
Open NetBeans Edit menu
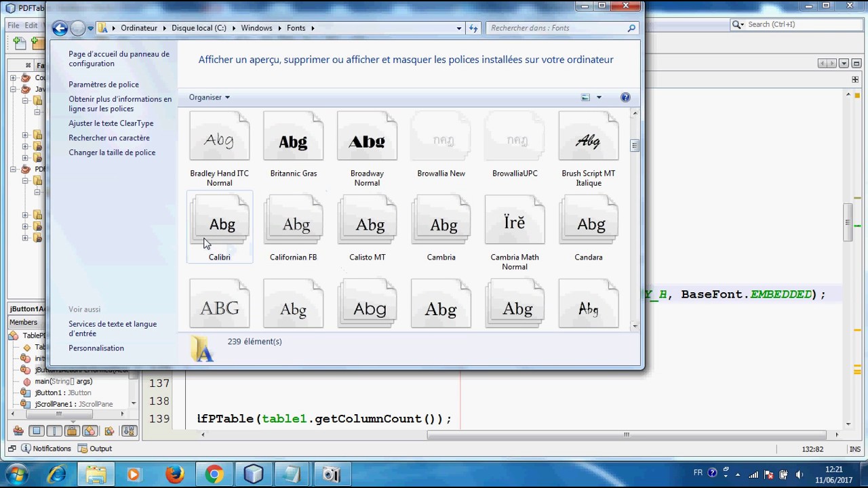click(31, 25)
